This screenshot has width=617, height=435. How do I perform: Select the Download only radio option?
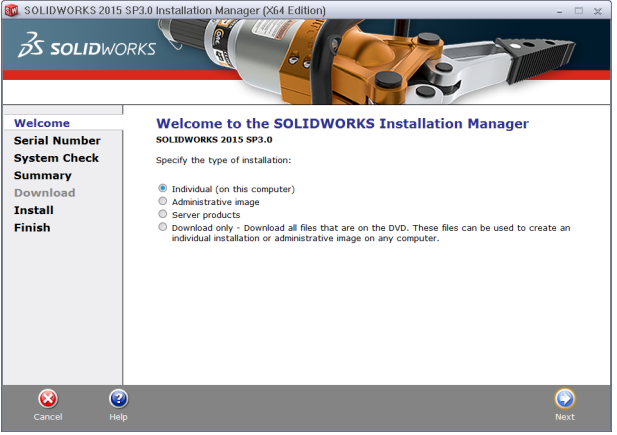(x=163, y=228)
